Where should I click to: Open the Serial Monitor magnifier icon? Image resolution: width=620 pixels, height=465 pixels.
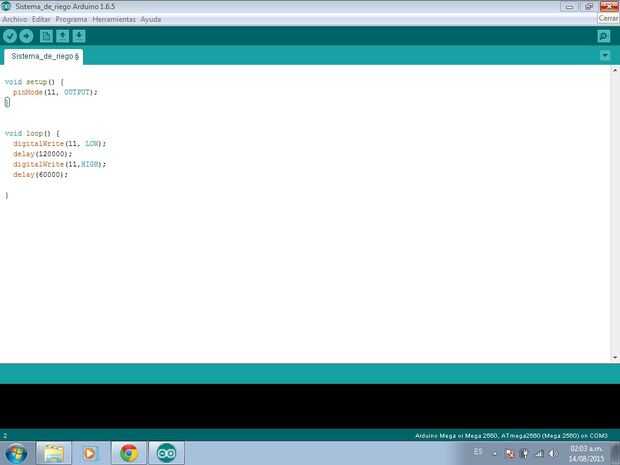[x=604, y=36]
